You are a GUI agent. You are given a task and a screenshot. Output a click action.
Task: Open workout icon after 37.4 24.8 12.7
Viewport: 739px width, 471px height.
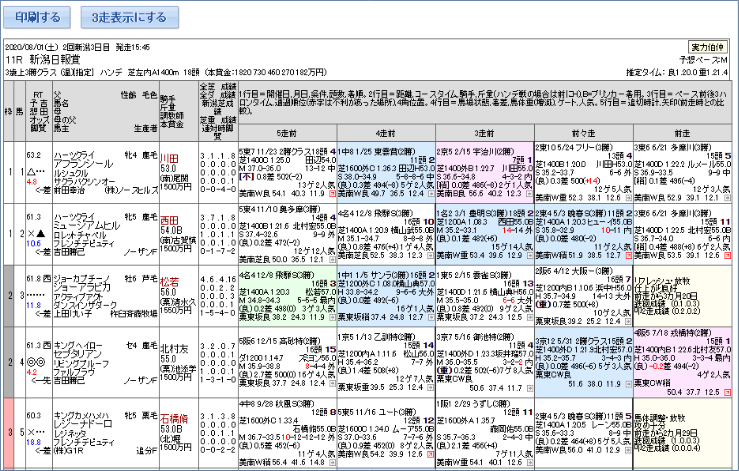coord(431,317)
